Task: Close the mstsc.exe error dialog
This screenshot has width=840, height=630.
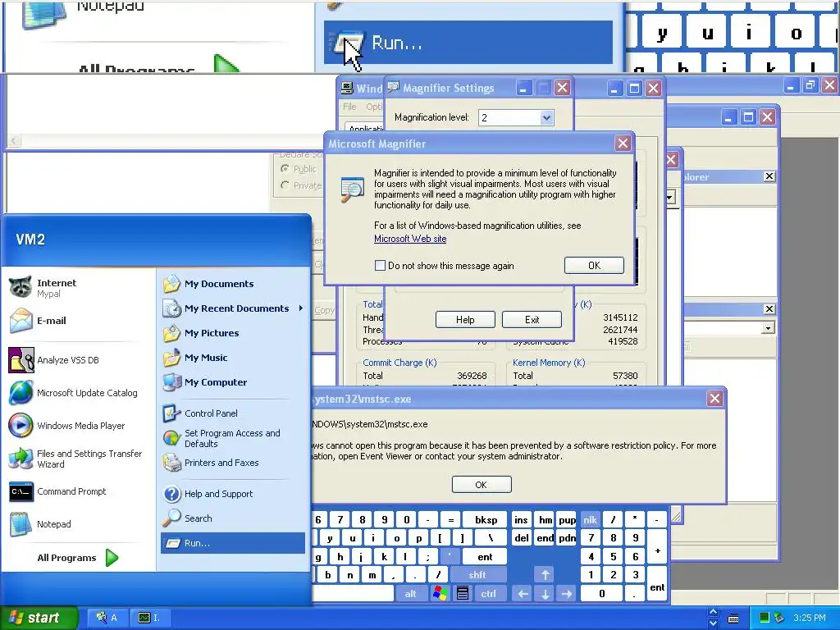Action: point(714,399)
